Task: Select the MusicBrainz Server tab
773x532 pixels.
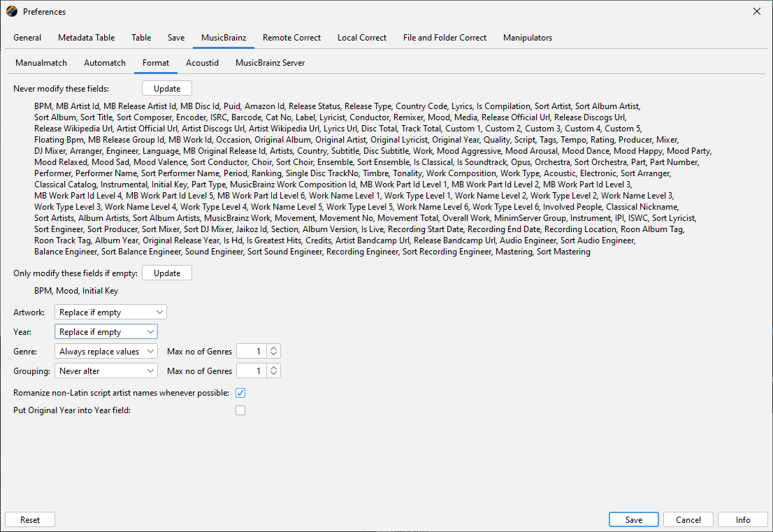Action: point(270,63)
